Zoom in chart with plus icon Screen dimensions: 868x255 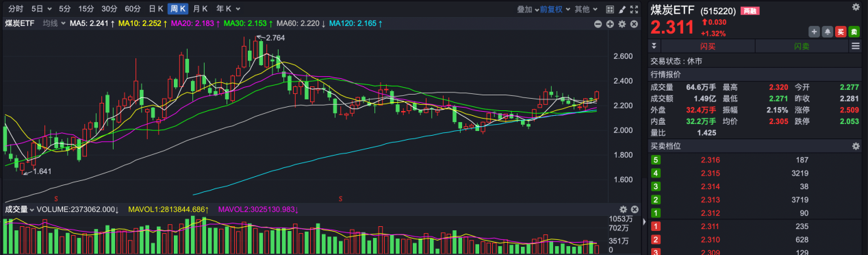point(610,24)
